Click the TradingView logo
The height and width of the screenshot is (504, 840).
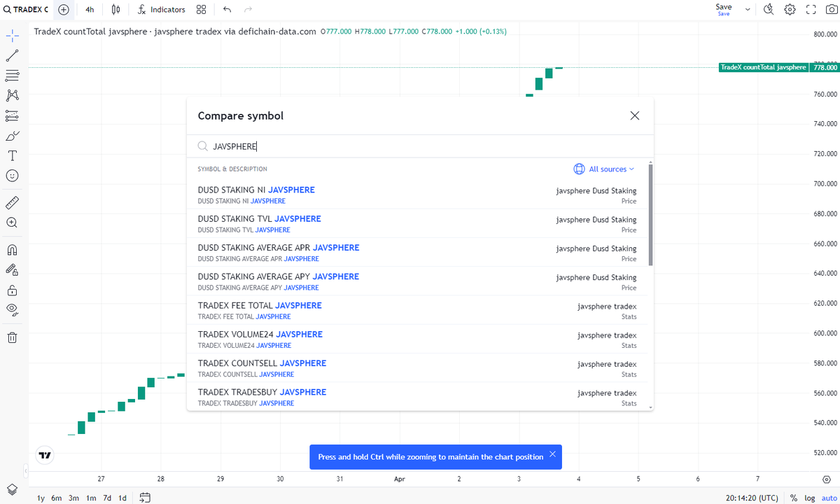[45, 455]
